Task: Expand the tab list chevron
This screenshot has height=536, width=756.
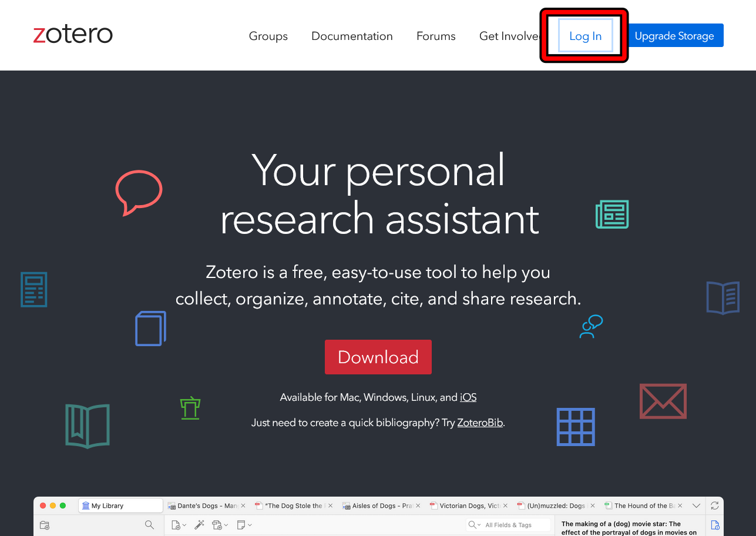Action: [696, 505]
